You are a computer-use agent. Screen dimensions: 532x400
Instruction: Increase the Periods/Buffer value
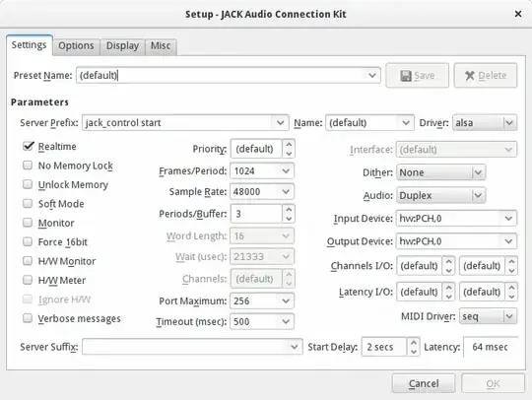pos(289,209)
